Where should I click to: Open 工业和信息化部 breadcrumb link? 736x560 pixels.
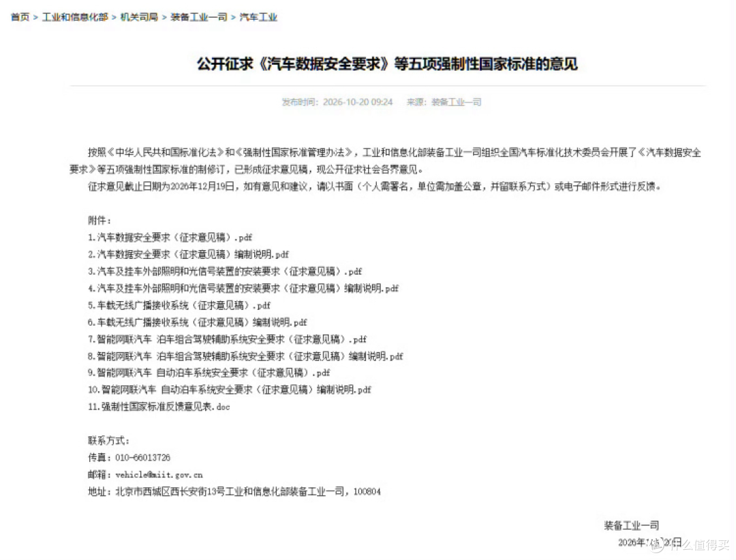75,17
